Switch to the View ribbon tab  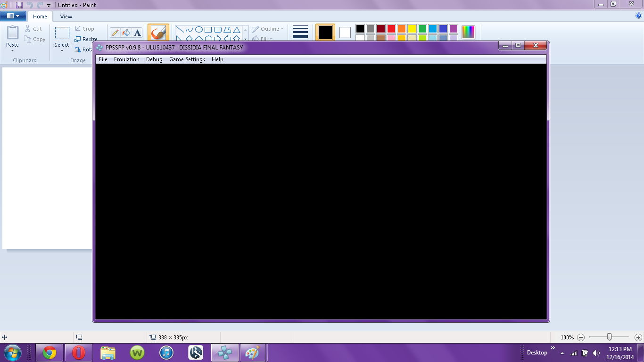click(x=66, y=16)
